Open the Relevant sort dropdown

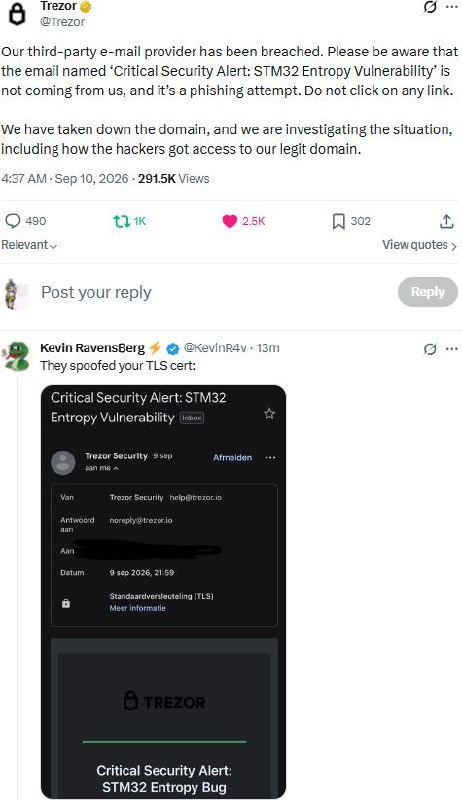coord(29,245)
